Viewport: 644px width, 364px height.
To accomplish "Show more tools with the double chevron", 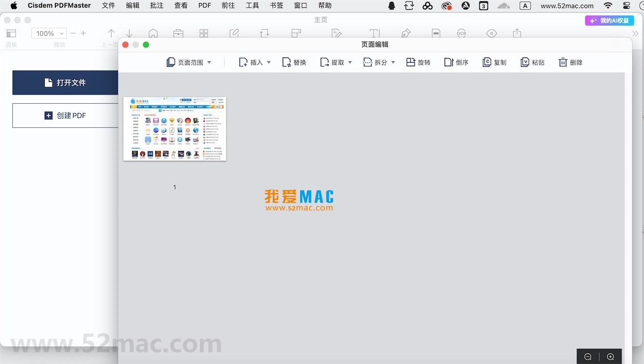I will 635,33.
